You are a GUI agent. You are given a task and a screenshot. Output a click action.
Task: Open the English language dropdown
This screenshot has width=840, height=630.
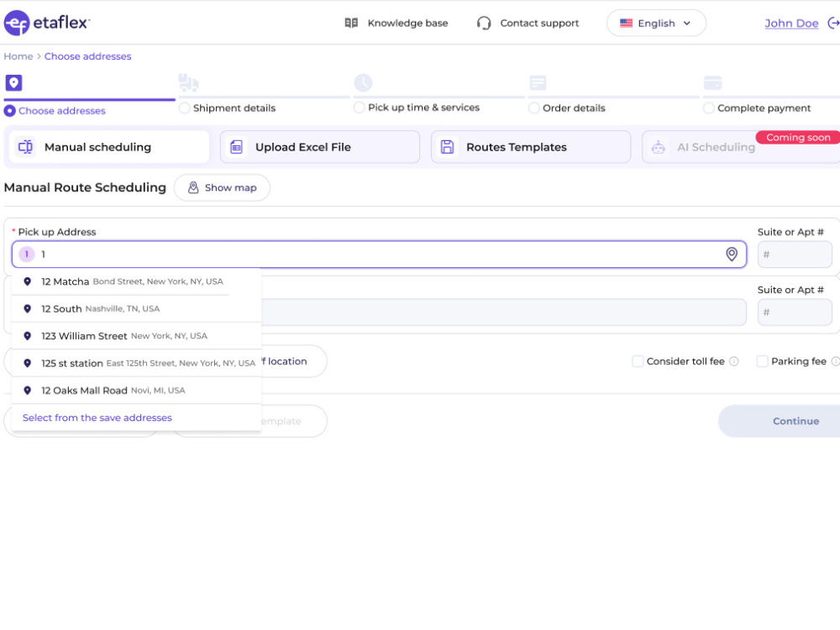point(656,23)
